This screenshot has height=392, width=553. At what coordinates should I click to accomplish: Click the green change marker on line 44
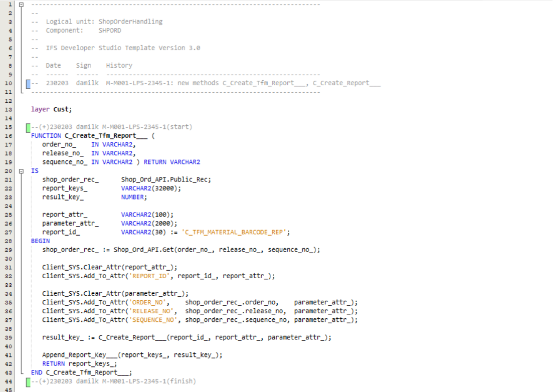(28, 381)
